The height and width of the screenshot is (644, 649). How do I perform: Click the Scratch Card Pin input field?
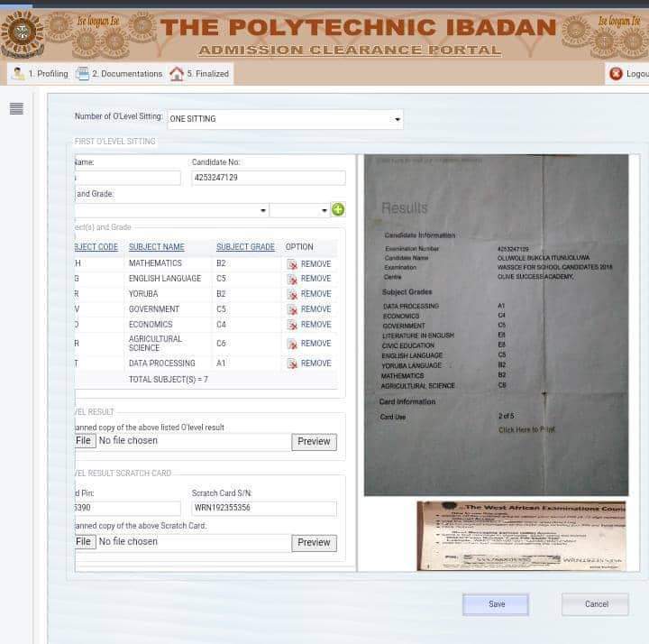click(x=128, y=508)
